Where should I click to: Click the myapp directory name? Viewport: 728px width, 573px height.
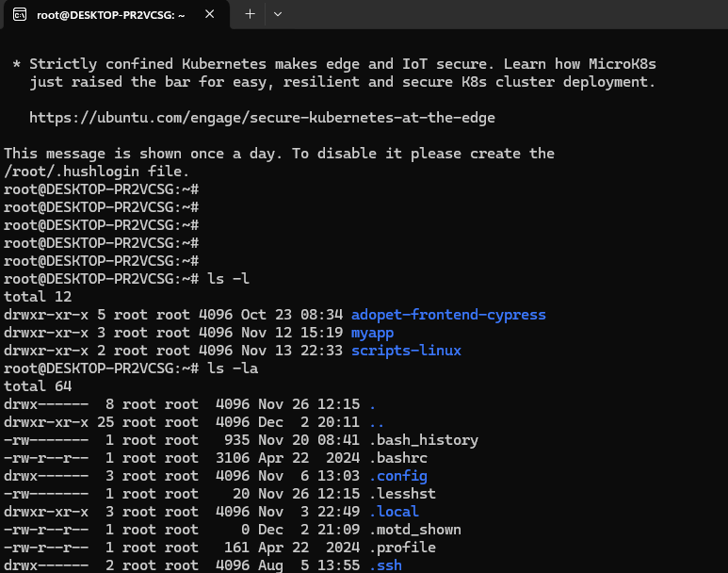pos(372,333)
